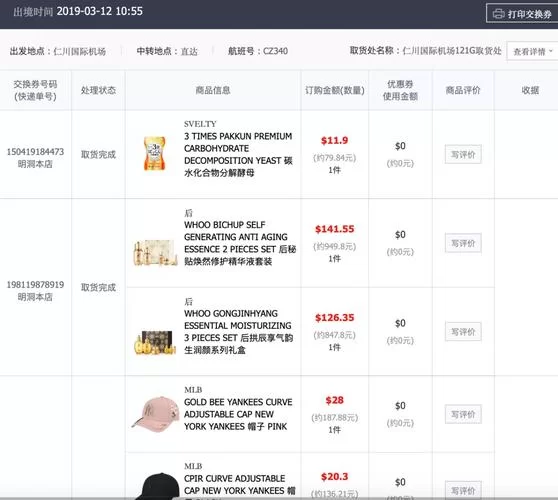The height and width of the screenshot is (500, 558).
Task: Click pickup location 仁川国际机场121G取货处
Action: click(x=452, y=51)
